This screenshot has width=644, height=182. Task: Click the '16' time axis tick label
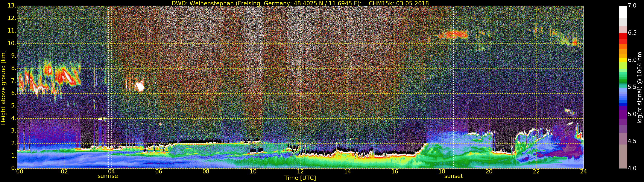click(x=395, y=172)
